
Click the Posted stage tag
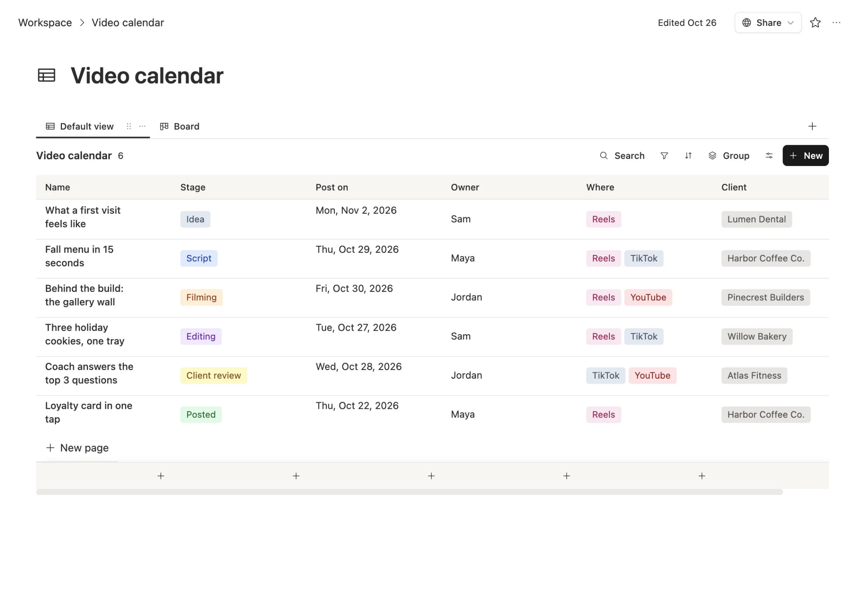click(201, 415)
